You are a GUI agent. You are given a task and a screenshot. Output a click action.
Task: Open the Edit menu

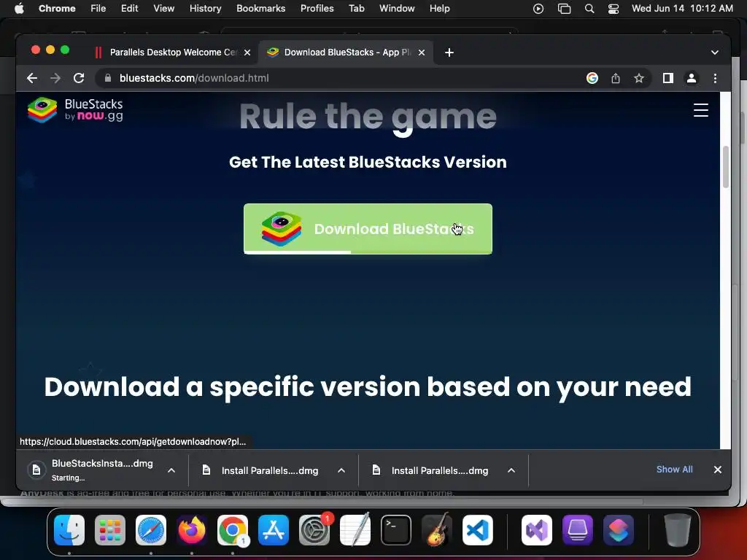point(130,9)
